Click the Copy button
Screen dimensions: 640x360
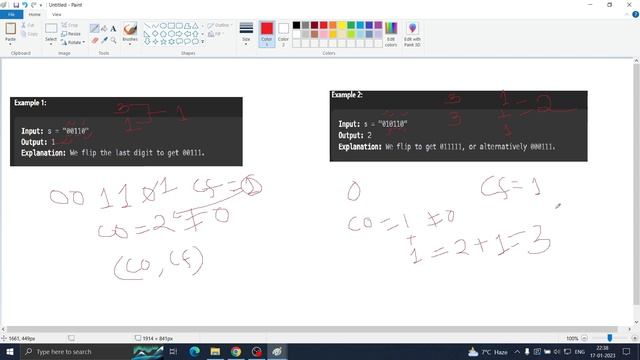click(29, 34)
